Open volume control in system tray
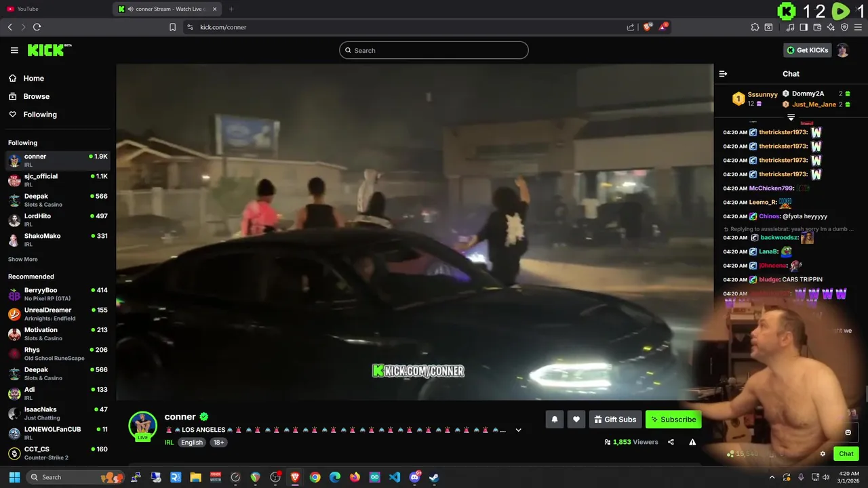 coord(826,477)
